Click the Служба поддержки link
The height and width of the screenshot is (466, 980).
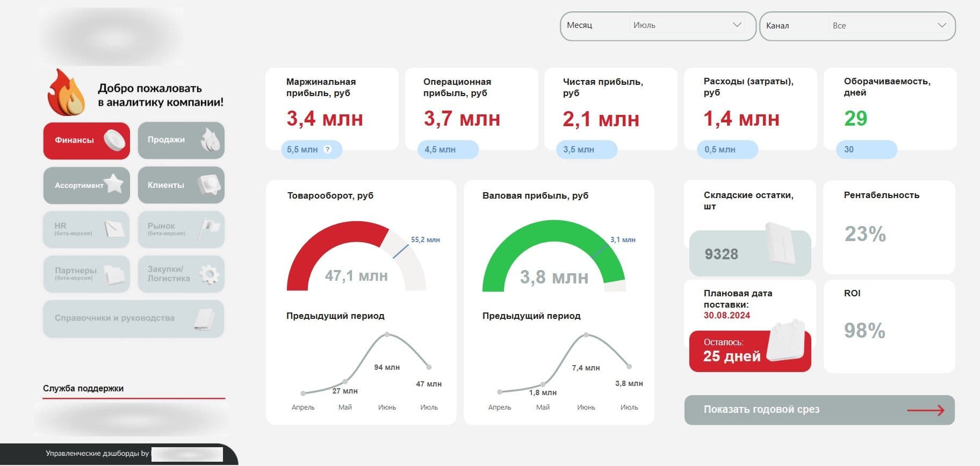pyautogui.click(x=83, y=388)
